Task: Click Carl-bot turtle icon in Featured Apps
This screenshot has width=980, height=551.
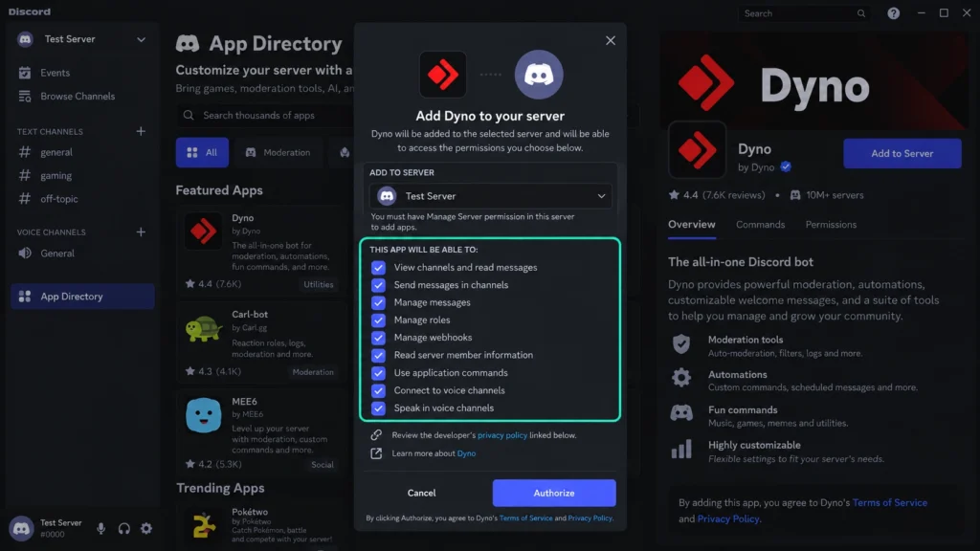Action: pyautogui.click(x=203, y=329)
